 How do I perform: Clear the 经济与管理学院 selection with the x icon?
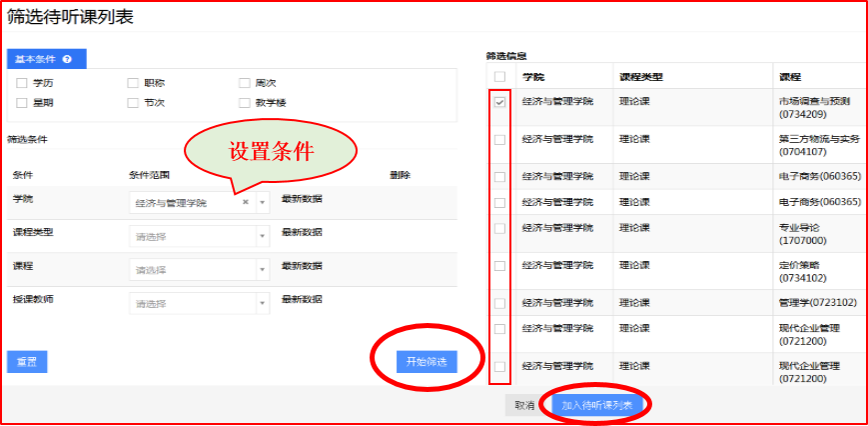(x=246, y=202)
